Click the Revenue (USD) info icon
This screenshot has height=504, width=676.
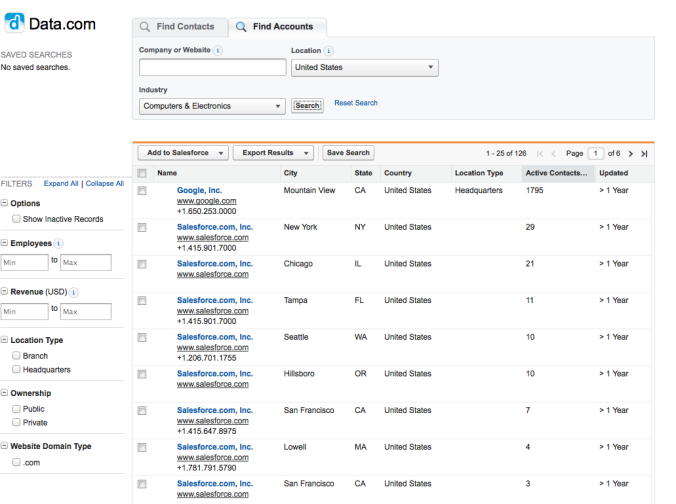(74, 292)
